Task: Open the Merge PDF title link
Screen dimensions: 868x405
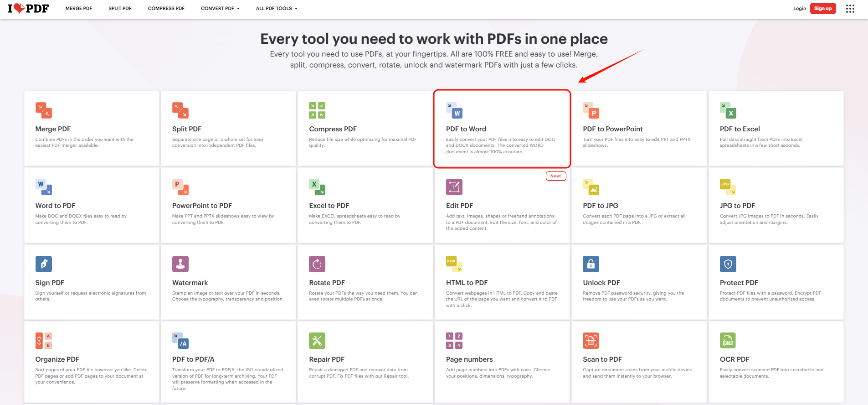Action: [53, 129]
